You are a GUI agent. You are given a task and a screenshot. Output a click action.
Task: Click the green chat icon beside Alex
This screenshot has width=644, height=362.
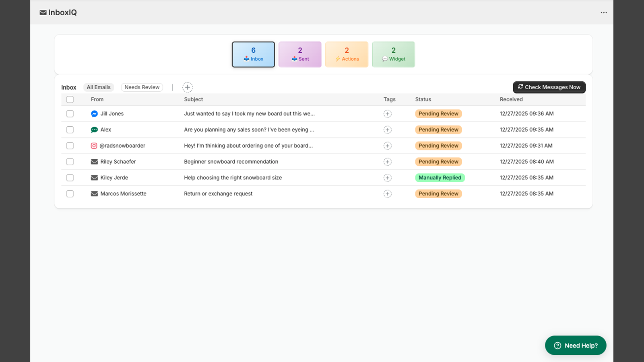coord(94,130)
